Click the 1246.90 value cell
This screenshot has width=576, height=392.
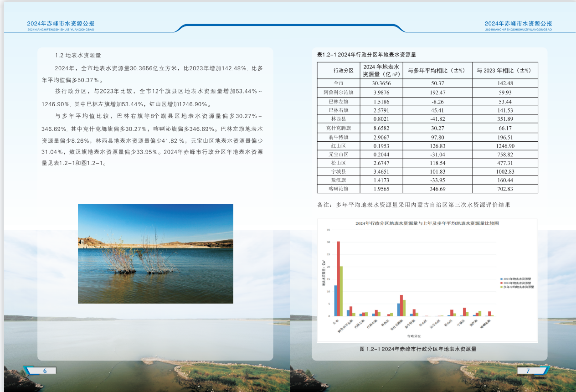click(x=505, y=146)
